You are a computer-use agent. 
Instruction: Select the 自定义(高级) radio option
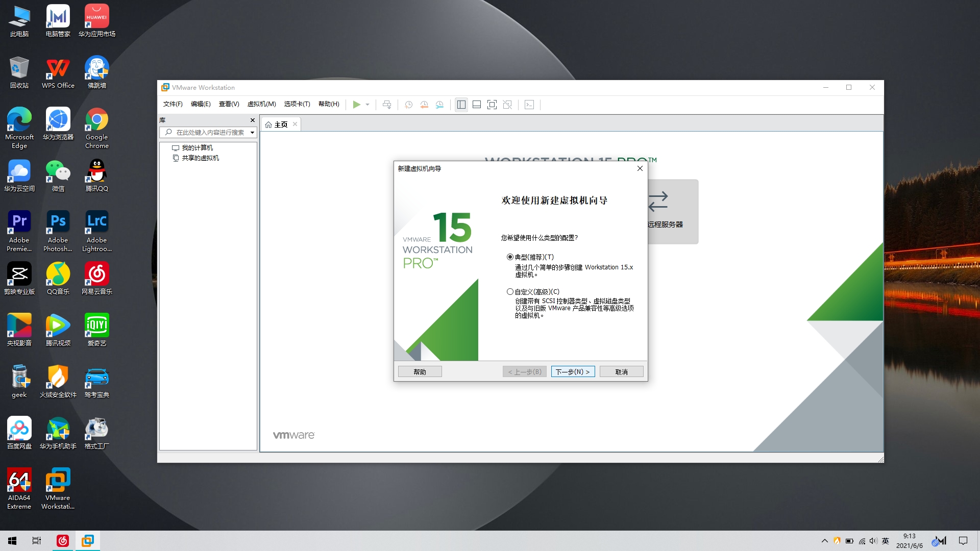coord(510,292)
